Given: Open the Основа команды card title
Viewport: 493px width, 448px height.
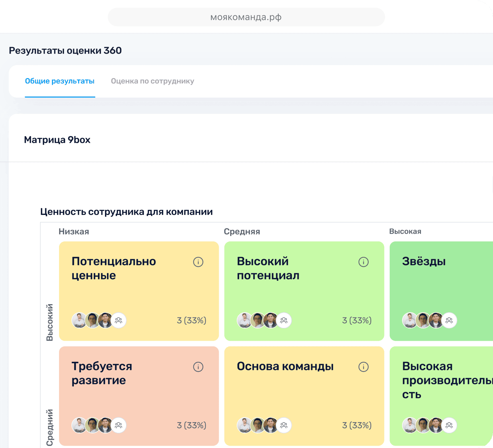Looking at the screenshot, I should (x=285, y=366).
